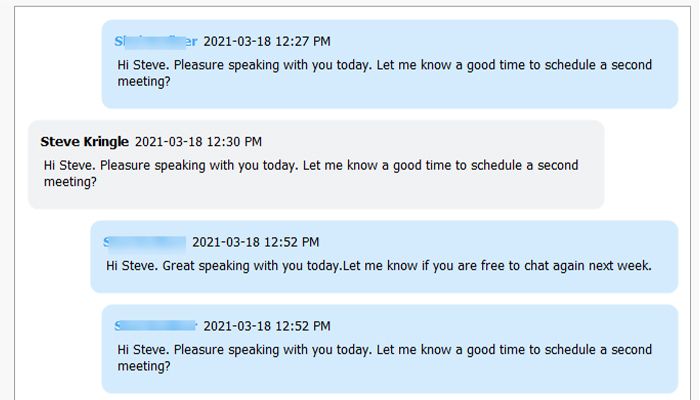Click the 2021-03-18 12:30 PM timestamp
700x400 pixels.
pos(198,142)
